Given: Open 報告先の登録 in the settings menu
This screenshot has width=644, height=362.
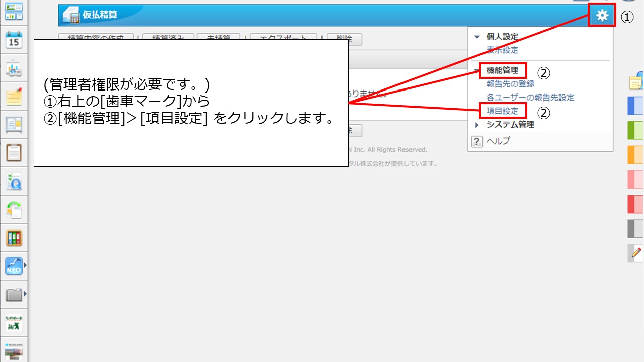Looking at the screenshot, I should (x=510, y=84).
